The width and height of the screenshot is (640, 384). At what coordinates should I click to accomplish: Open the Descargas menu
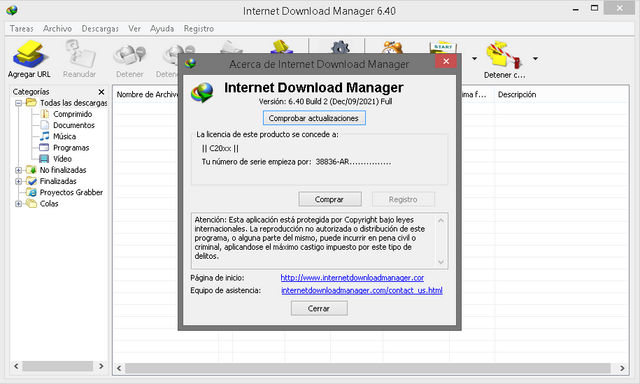tap(100, 29)
